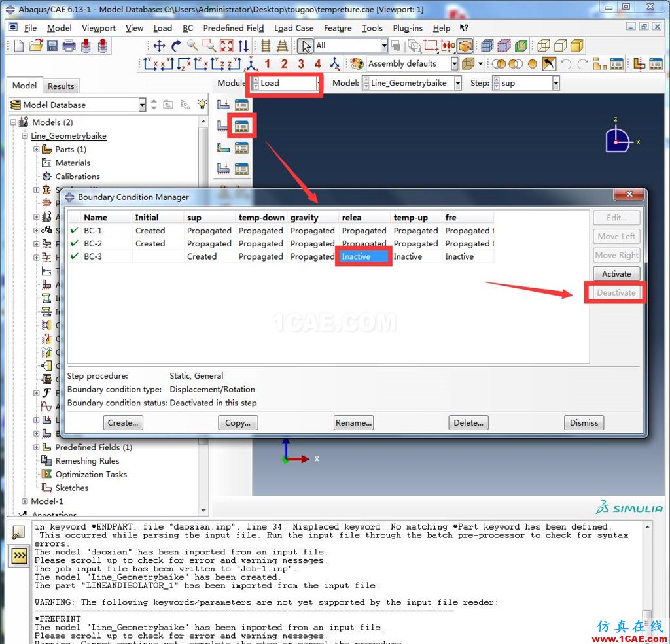This screenshot has height=644, width=670.
Task: Click the Rename... button
Action: [353, 423]
